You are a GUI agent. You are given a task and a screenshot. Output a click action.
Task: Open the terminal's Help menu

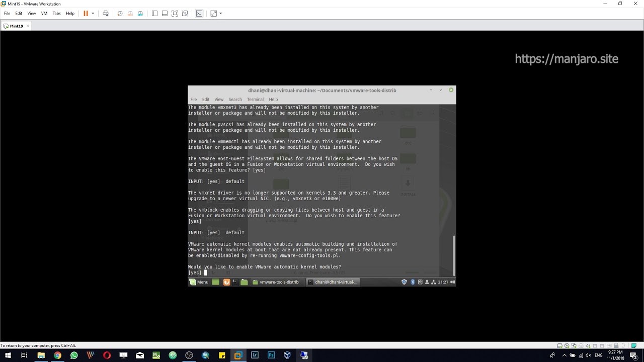click(273, 100)
